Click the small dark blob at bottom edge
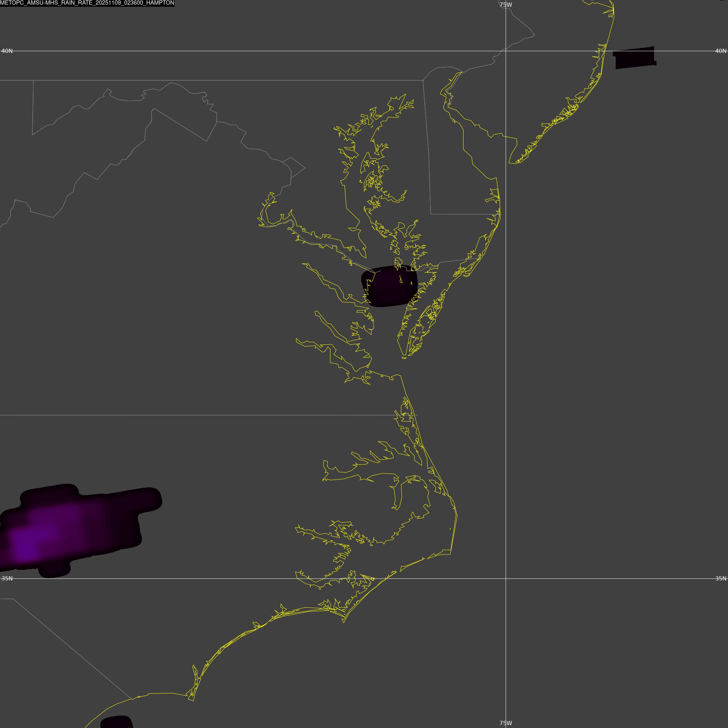728x728 pixels. pos(117,722)
